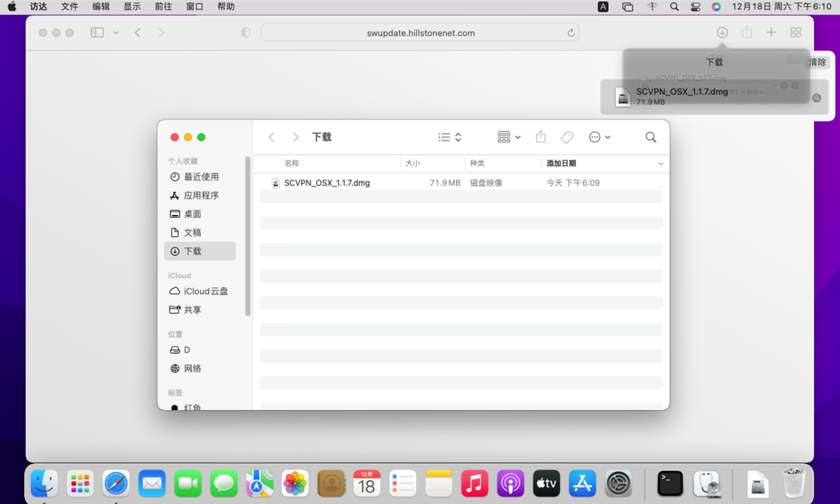
Task: Open 编辑 menu
Action: (101, 6)
